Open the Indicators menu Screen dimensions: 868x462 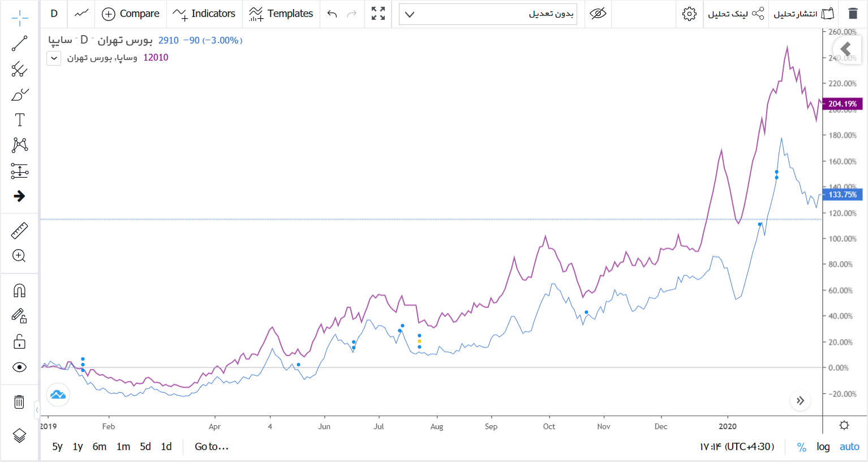204,14
